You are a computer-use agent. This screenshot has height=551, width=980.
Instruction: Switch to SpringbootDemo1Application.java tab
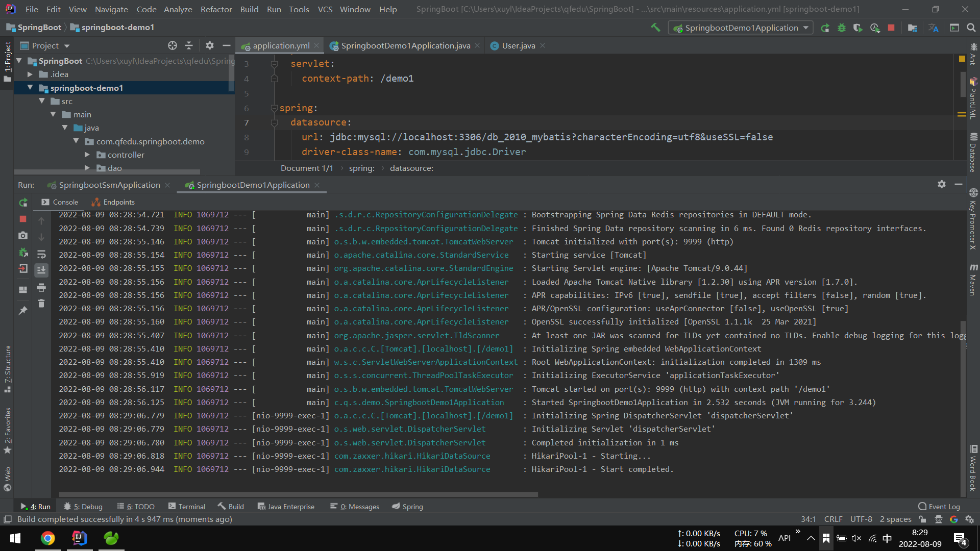point(405,45)
